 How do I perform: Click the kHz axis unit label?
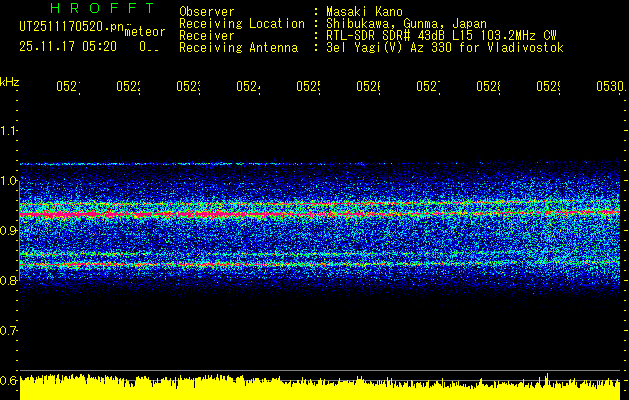tap(9, 82)
